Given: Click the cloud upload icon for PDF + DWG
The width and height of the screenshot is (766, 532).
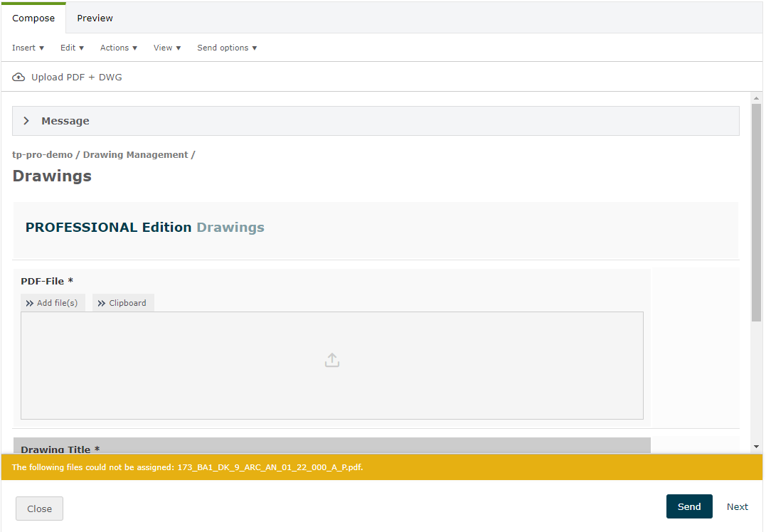Looking at the screenshot, I should coord(18,77).
